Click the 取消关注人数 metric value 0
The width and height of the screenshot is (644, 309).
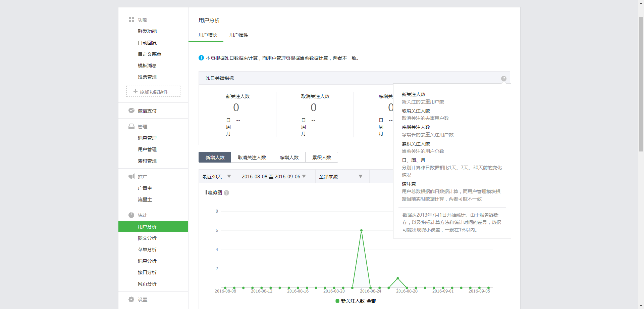coord(314,107)
